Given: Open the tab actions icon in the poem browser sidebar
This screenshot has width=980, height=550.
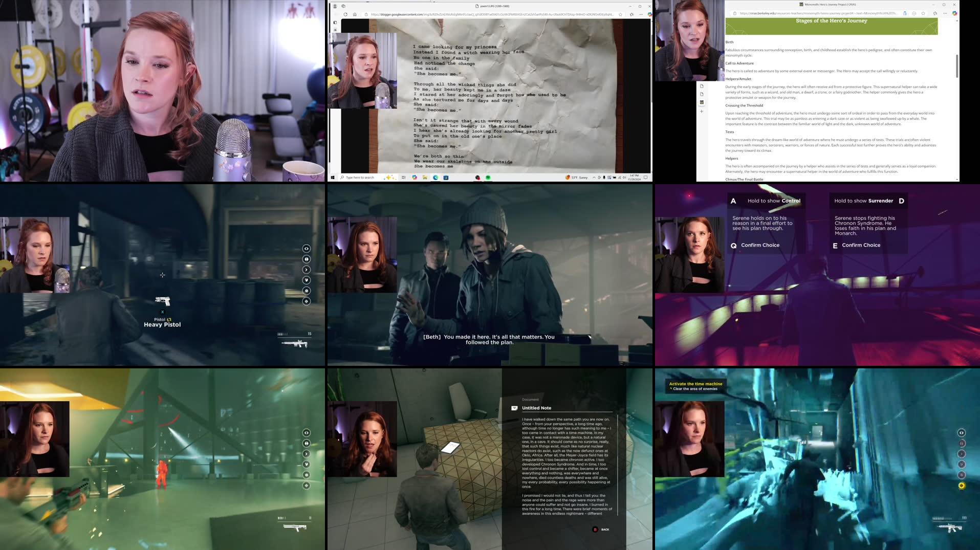Looking at the screenshot, I should point(335,23).
